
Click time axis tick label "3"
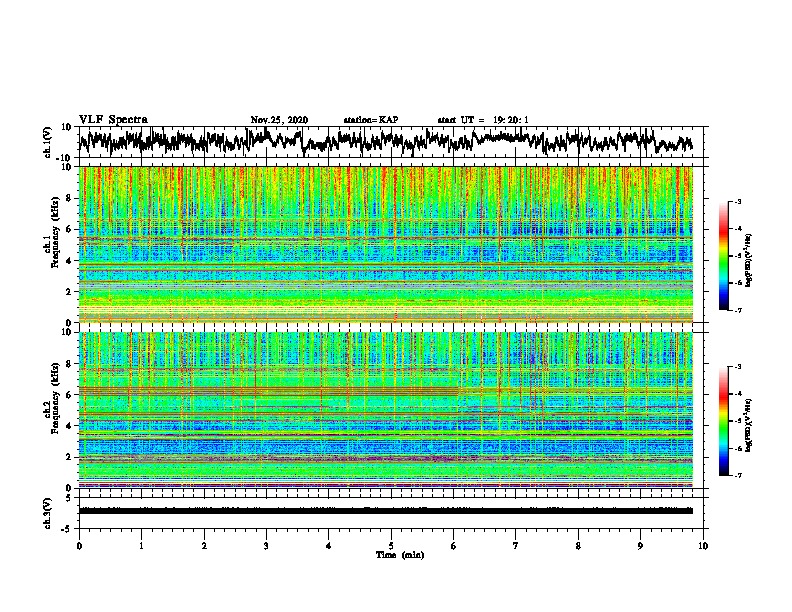coord(267,546)
